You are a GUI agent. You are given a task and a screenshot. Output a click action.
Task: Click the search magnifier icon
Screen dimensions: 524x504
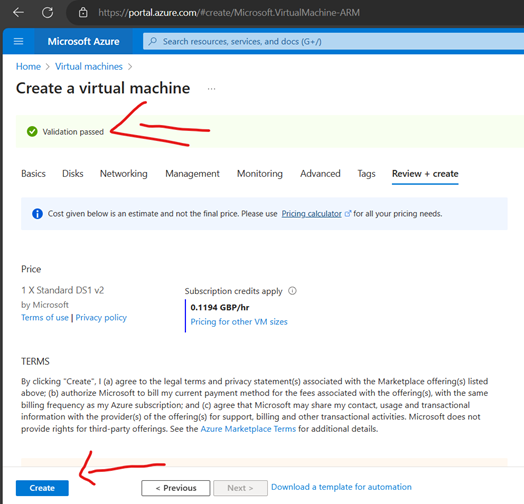tap(153, 41)
